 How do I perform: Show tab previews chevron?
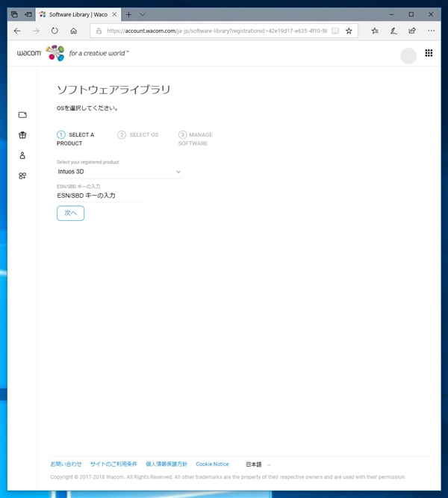click(x=143, y=14)
